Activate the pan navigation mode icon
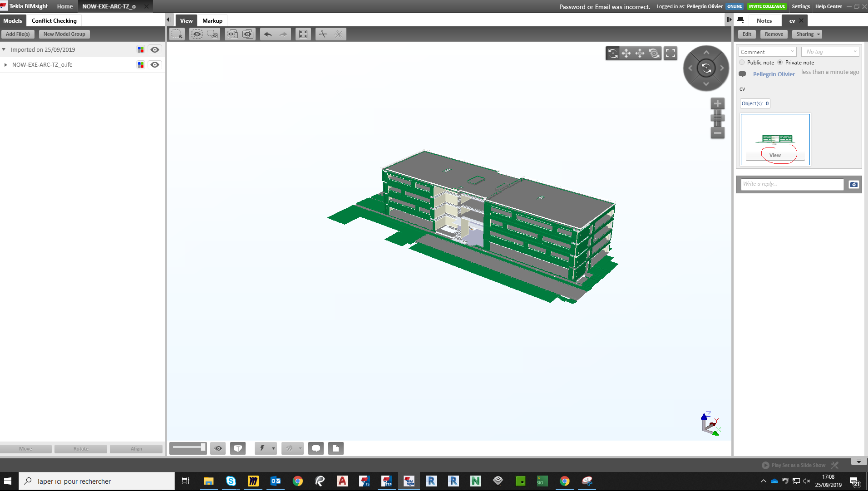This screenshot has width=868, height=491. coord(626,54)
